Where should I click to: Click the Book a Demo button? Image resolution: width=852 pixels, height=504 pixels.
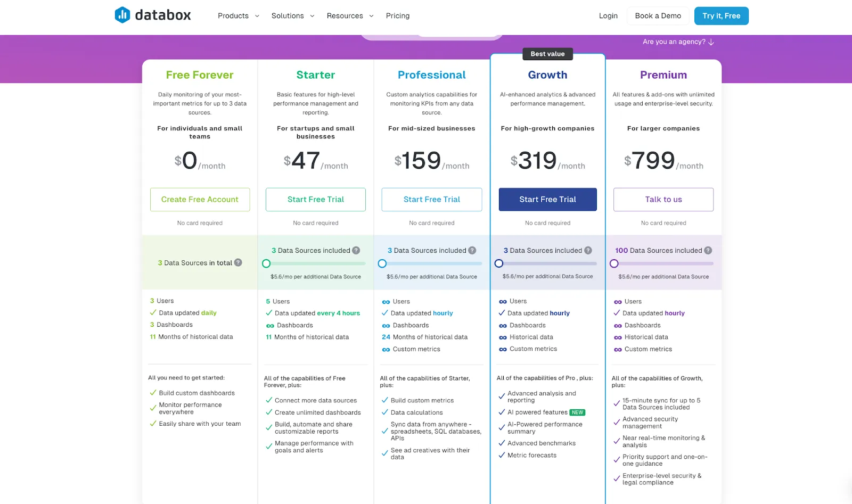658,15
